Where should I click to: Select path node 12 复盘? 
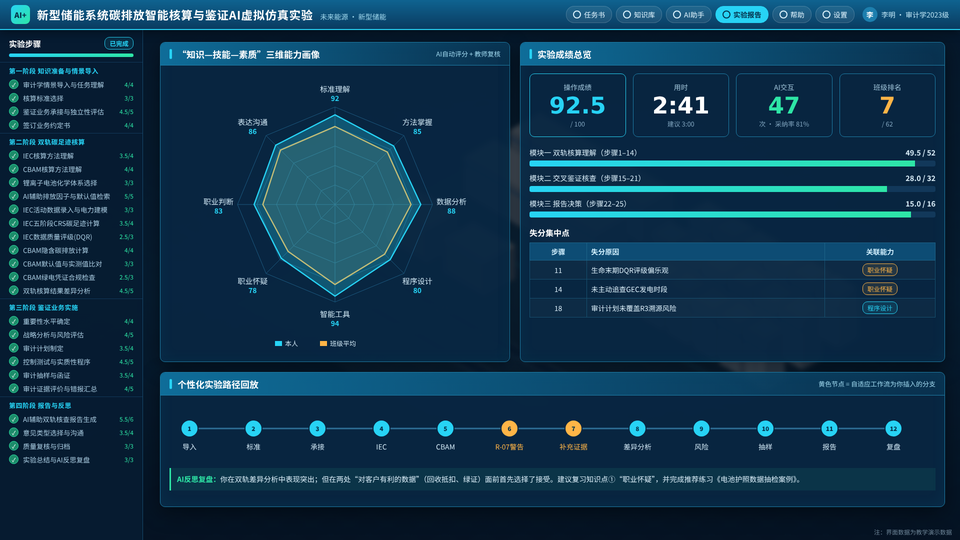point(893,429)
